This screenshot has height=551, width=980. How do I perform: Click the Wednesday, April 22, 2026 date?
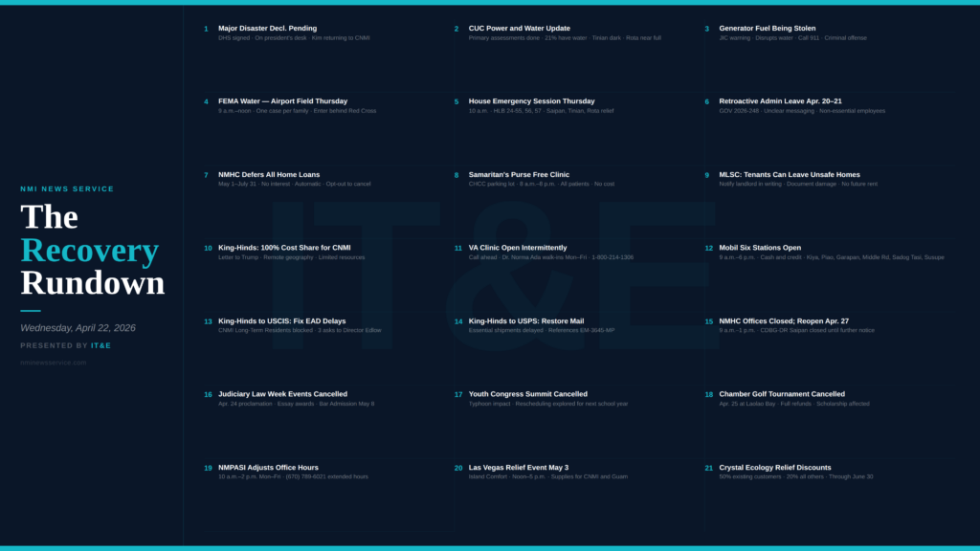click(x=78, y=328)
